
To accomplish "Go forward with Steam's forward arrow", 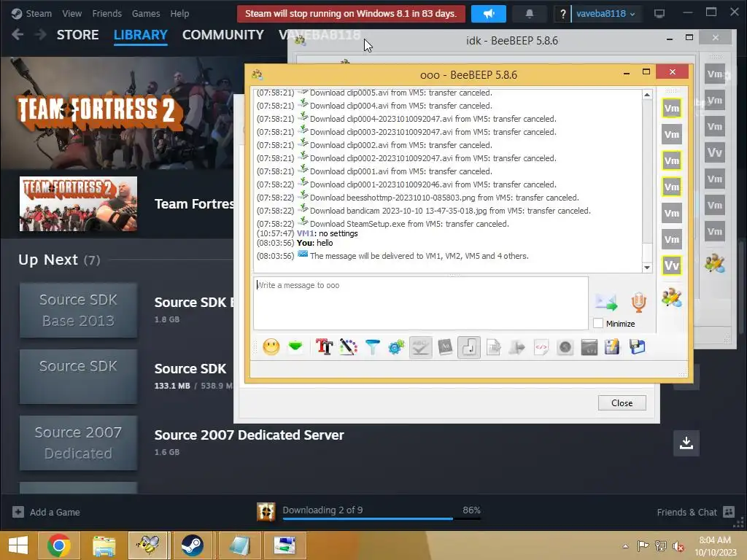I will click(x=41, y=34).
